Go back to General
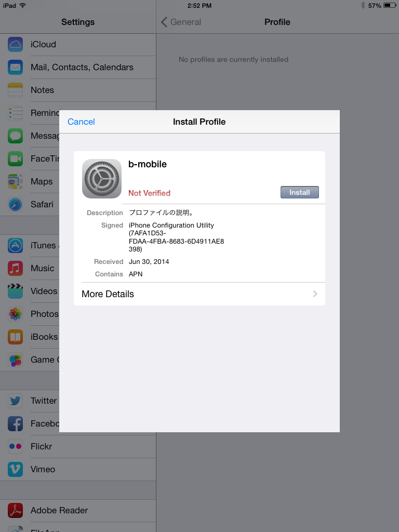This screenshot has width=399, height=532. (181, 22)
